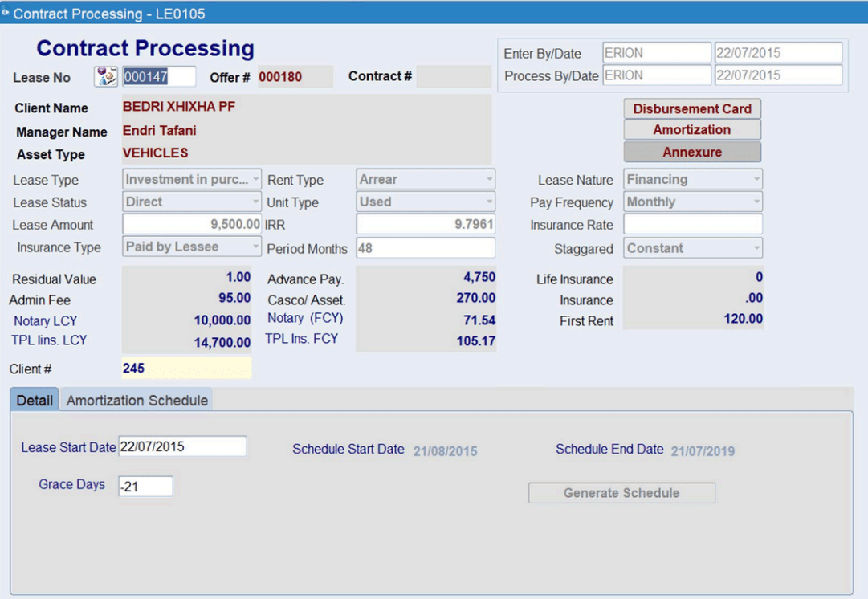Click the Contract Processing title bar icon
The image size is (868, 599).
click(x=9, y=13)
